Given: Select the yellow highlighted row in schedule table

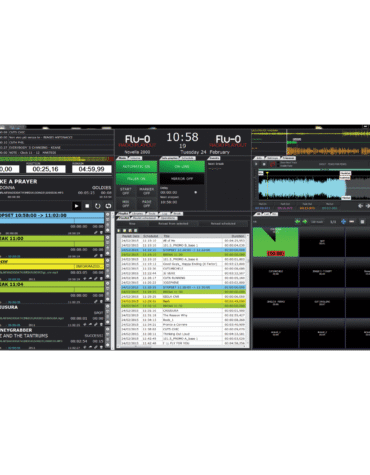Looking at the screenshot, I should (183, 301).
